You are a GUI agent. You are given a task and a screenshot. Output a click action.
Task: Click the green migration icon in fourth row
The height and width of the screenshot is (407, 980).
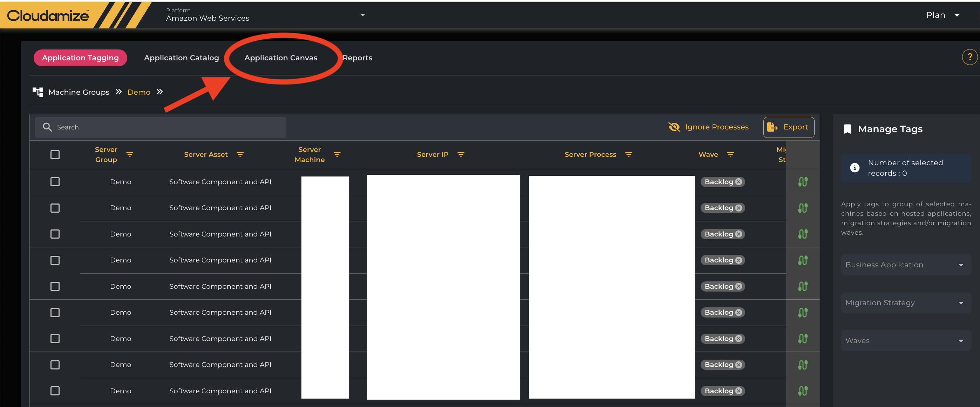tap(803, 260)
